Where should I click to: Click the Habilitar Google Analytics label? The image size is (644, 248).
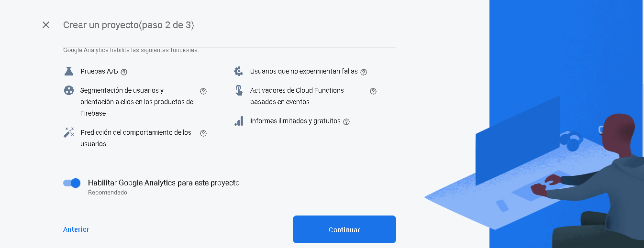(164, 183)
